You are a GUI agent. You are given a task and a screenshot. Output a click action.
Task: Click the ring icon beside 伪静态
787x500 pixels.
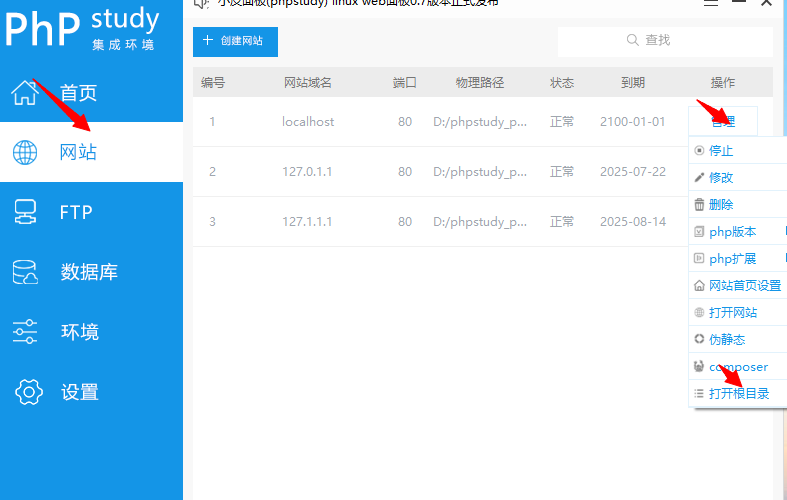699,339
